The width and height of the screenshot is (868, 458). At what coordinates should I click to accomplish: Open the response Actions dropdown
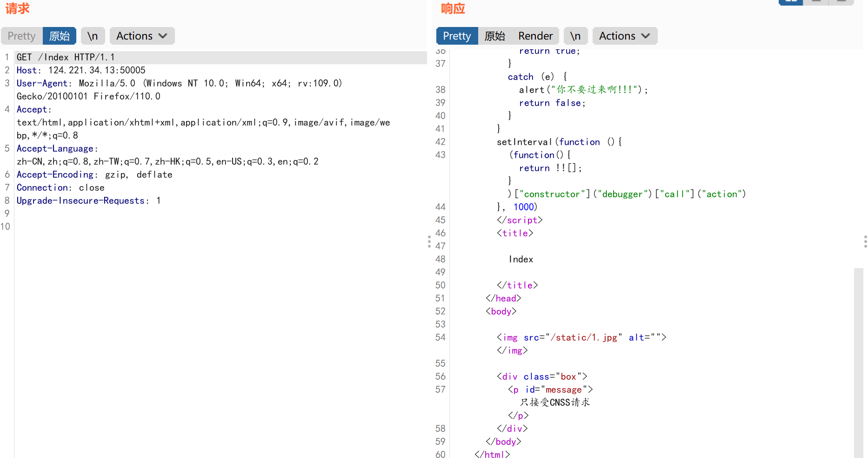point(625,36)
